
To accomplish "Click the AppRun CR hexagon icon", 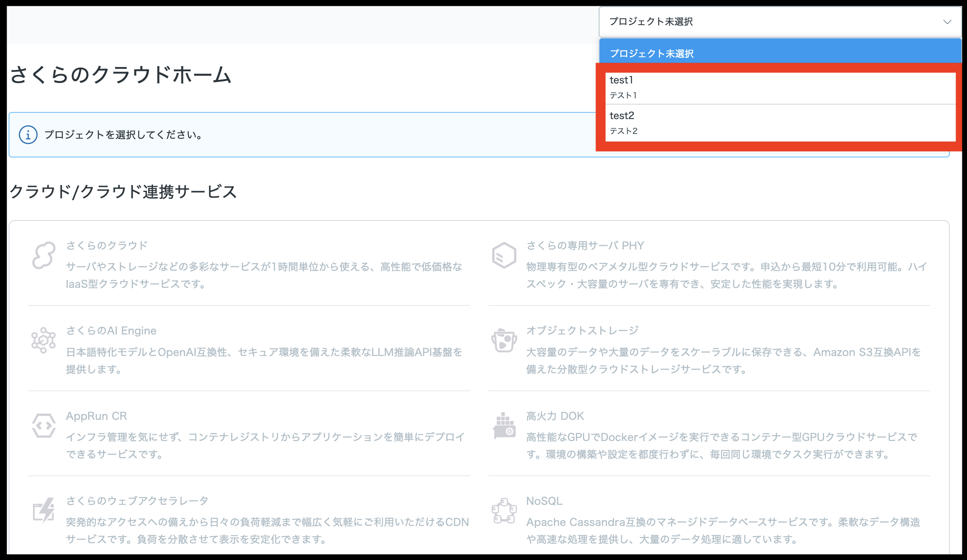I will pyautogui.click(x=43, y=426).
